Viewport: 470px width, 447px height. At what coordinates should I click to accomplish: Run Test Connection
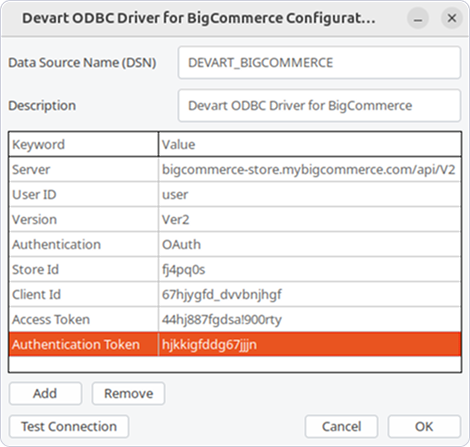coord(69,427)
